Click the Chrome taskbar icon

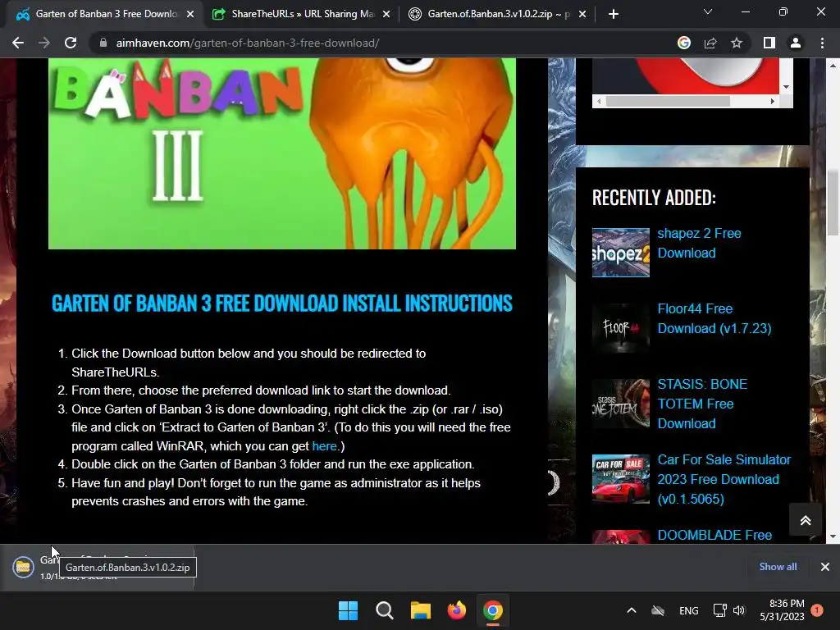coord(493,610)
